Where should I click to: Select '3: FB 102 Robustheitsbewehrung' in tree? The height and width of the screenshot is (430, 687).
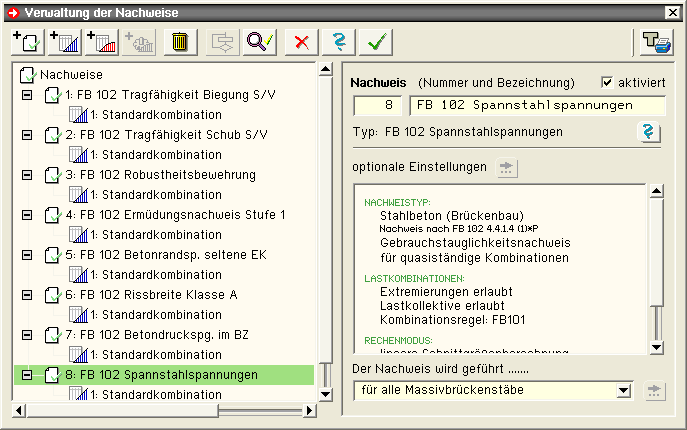[x=160, y=175]
